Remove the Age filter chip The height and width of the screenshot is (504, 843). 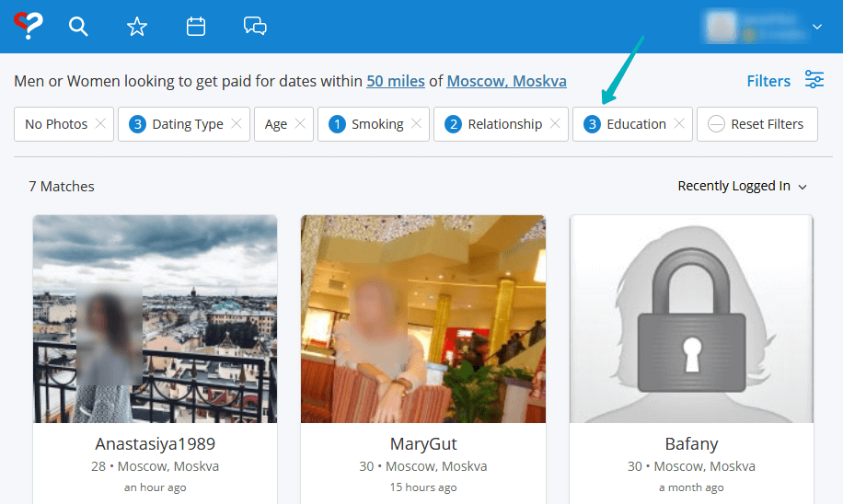point(300,124)
